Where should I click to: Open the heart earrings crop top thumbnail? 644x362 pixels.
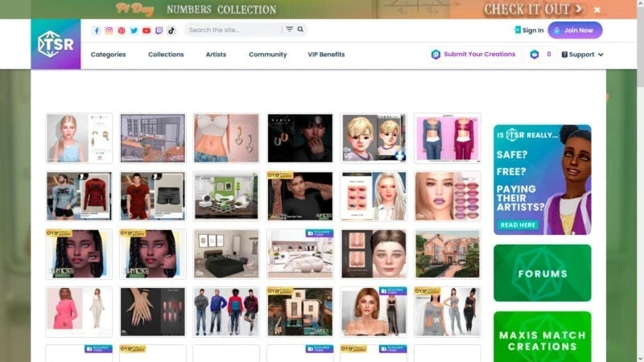point(226,138)
